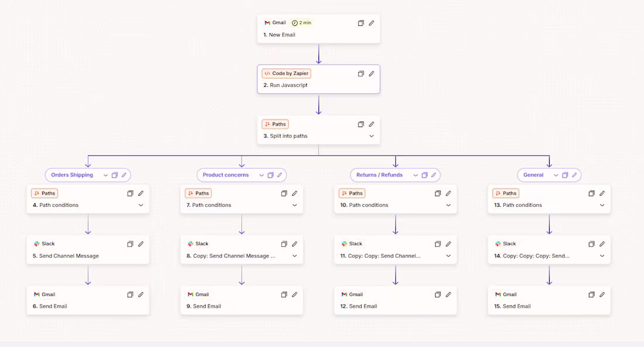Select the General path label
644x347 pixels.
[533, 175]
